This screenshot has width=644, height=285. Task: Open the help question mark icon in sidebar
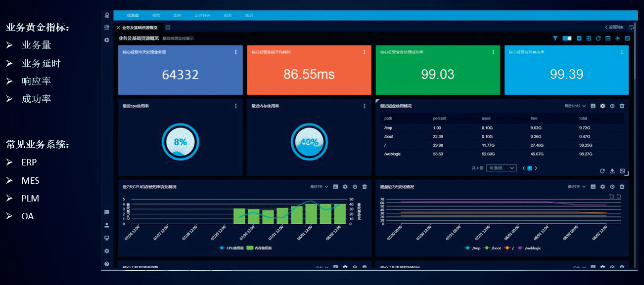click(106, 264)
